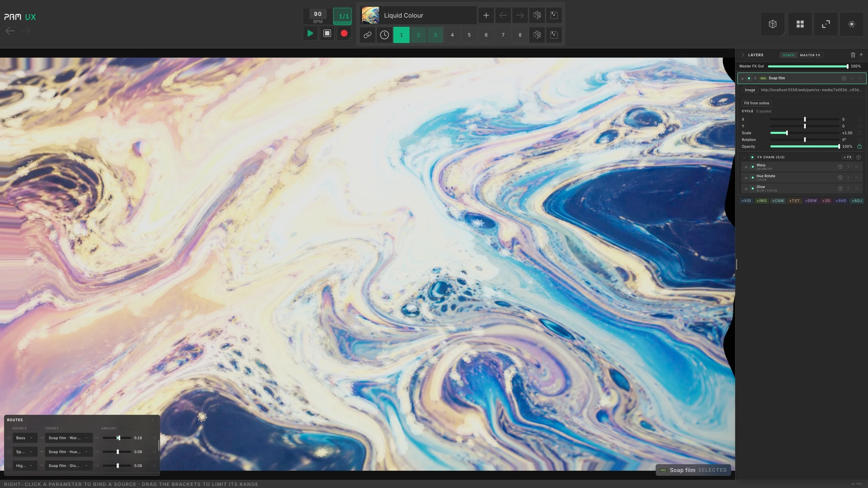This screenshot has width=868, height=488.
Task: Disable the Glow effect
Action: click(752, 188)
